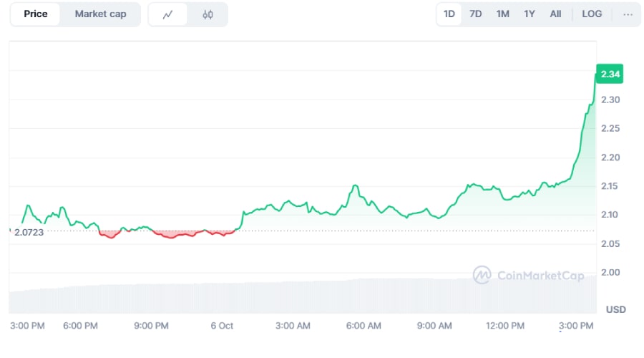Switch to the Market cap tab
Viewport: 644px width, 358px height.
pos(100,14)
